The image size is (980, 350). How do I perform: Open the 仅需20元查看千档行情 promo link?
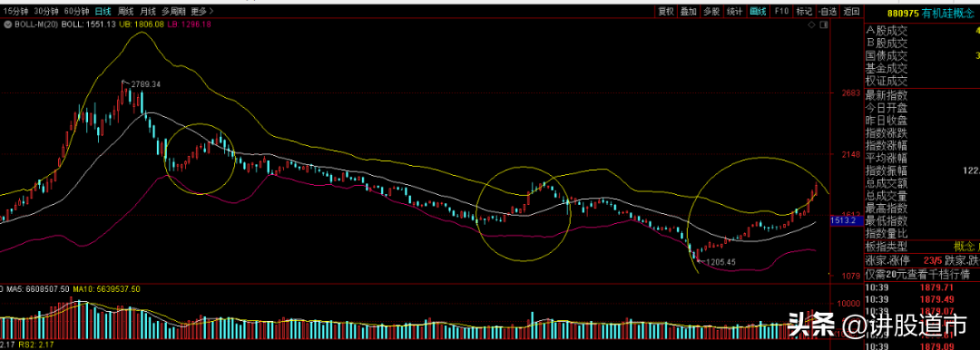click(916, 274)
